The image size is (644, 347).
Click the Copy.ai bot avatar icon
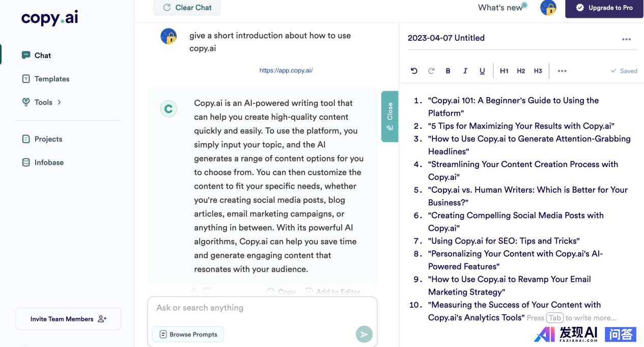pos(169,109)
